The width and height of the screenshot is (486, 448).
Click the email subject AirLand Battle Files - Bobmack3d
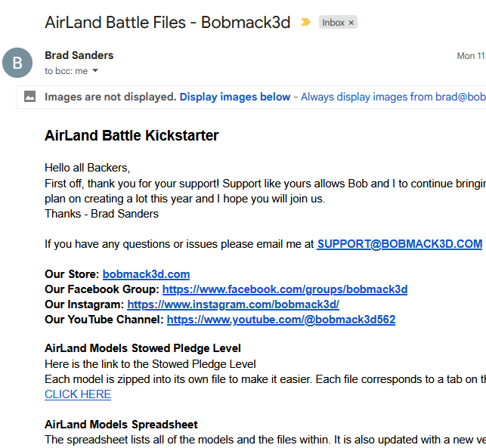[x=167, y=23]
